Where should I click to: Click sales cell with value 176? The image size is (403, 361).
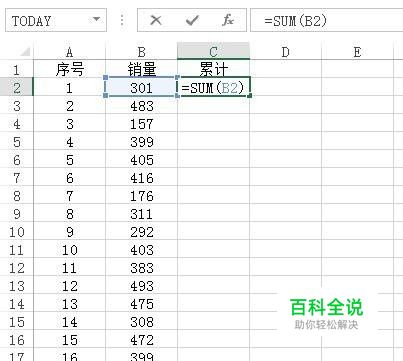[x=141, y=196]
